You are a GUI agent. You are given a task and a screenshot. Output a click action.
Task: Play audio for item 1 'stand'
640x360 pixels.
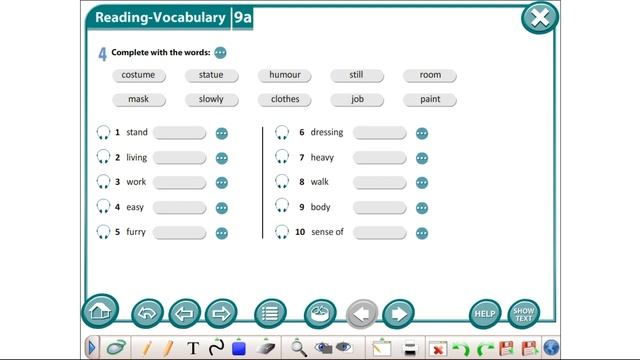click(x=103, y=133)
